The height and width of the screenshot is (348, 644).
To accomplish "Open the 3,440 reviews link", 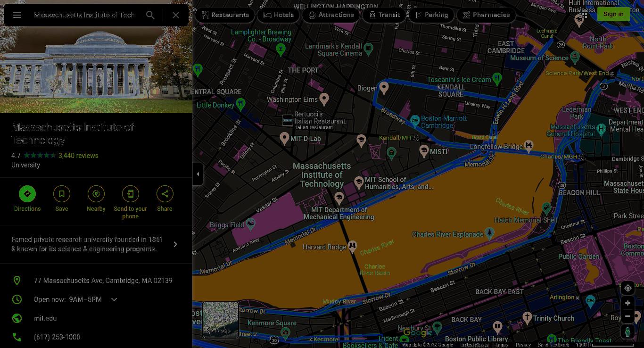I will pyautogui.click(x=78, y=156).
